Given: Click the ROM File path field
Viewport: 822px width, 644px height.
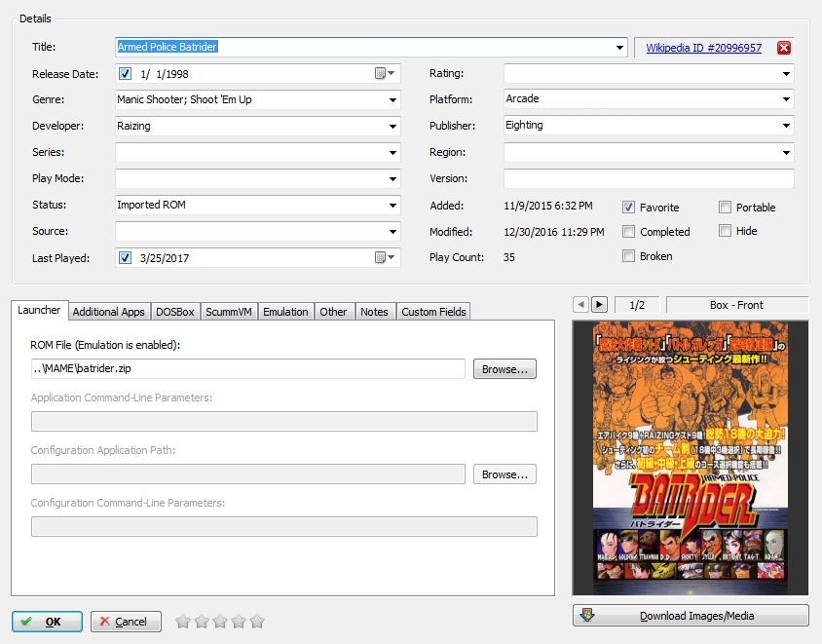Looking at the screenshot, I should tap(248, 368).
